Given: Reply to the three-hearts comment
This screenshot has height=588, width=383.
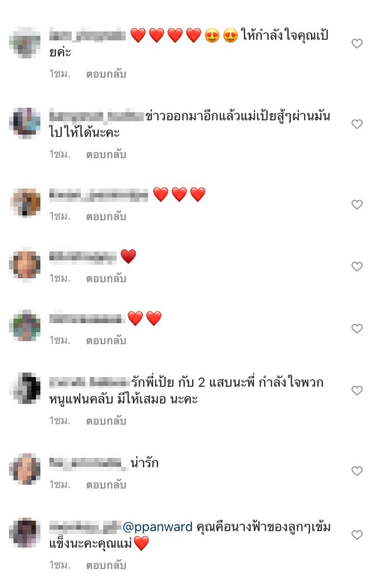Looking at the screenshot, I should pyautogui.click(x=106, y=216).
